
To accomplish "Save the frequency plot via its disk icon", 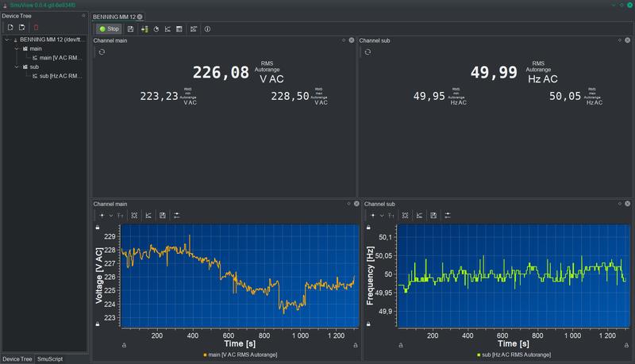I will 433,215.
